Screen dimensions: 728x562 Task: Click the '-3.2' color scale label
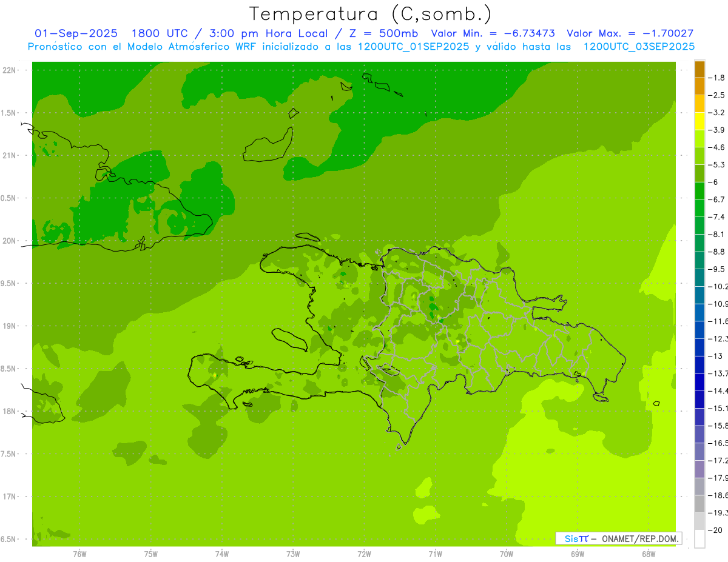716,113
